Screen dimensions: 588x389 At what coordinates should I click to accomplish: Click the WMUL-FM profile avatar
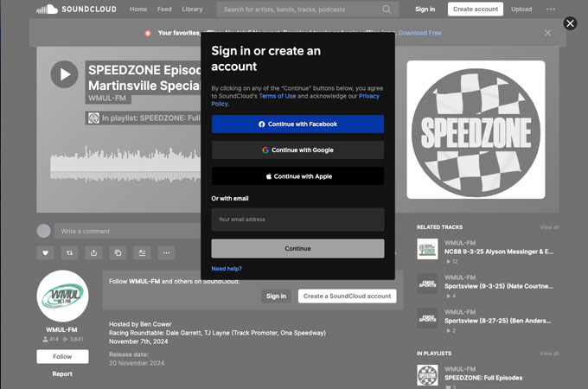62,296
